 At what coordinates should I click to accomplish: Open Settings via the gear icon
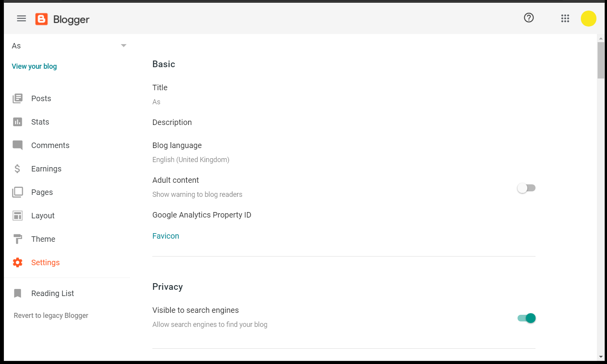pyautogui.click(x=18, y=262)
